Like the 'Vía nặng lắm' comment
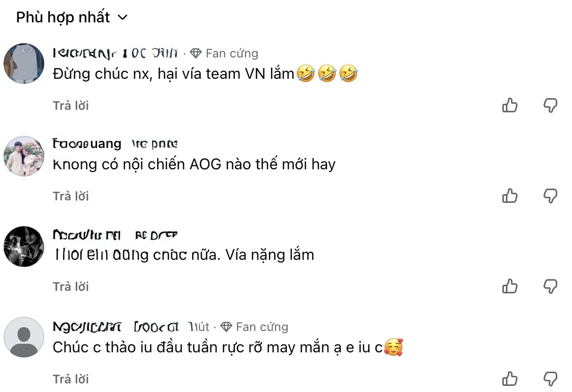This screenshot has width=572, height=392. pos(509,286)
